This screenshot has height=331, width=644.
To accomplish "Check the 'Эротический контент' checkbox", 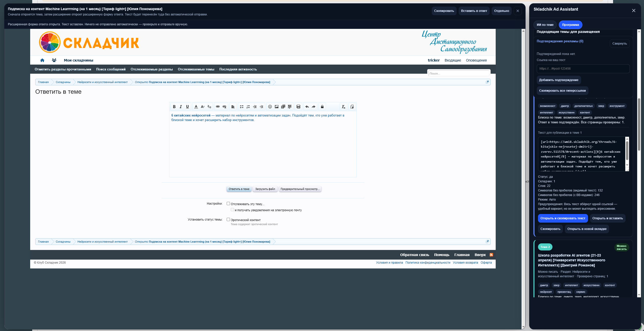I will 228,220.
